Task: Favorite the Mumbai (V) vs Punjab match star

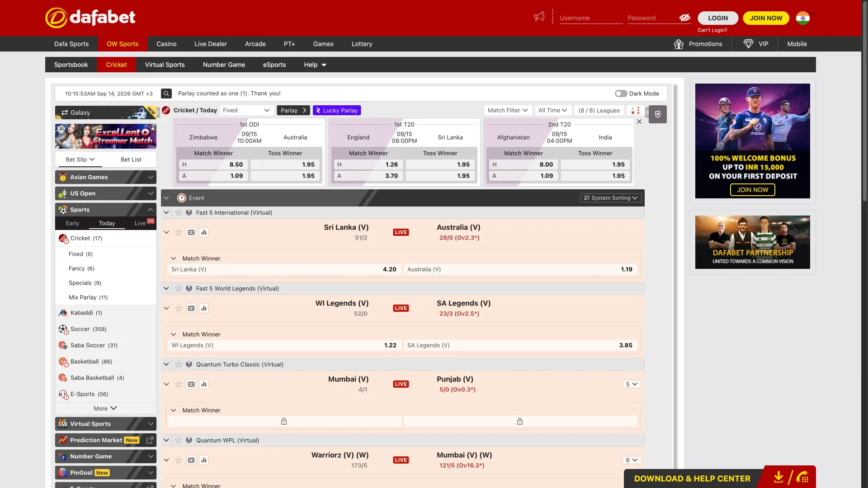Action: pyautogui.click(x=179, y=384)
